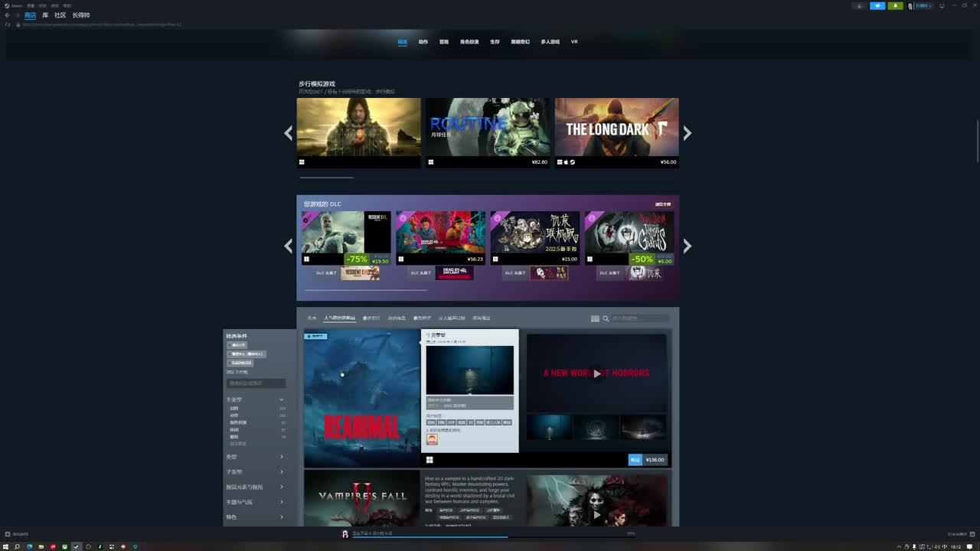Open Windows taskbar search

tap(17, 546)
